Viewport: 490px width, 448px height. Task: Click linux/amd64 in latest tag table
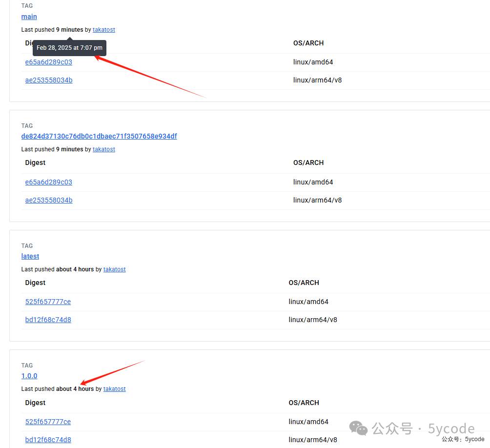click(x=308, y=302)
